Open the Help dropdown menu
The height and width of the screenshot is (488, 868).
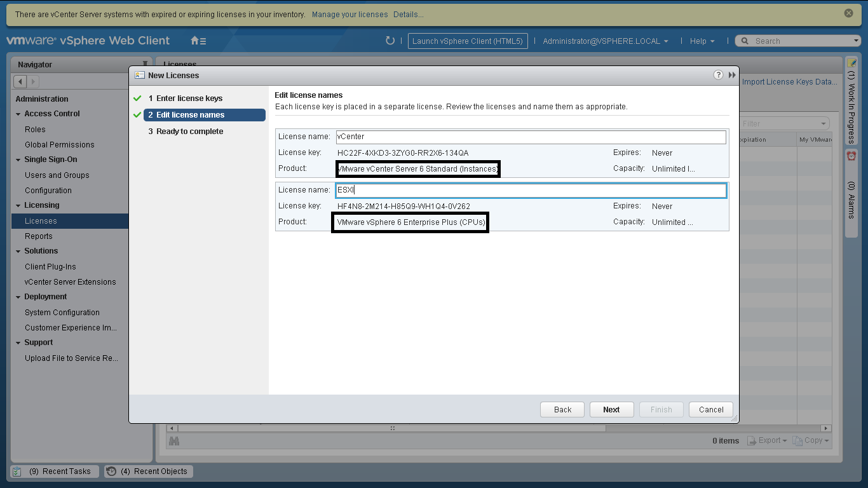tap(702, 41)
